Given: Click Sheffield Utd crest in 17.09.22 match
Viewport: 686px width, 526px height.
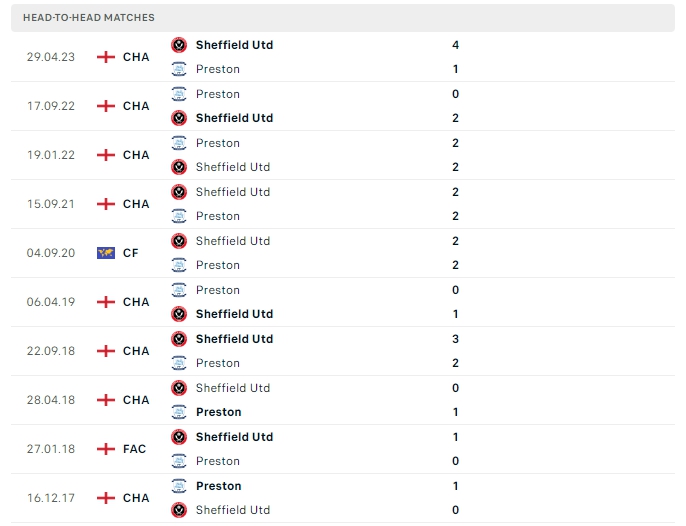Looking at the screenshot, I should [179, 118].
